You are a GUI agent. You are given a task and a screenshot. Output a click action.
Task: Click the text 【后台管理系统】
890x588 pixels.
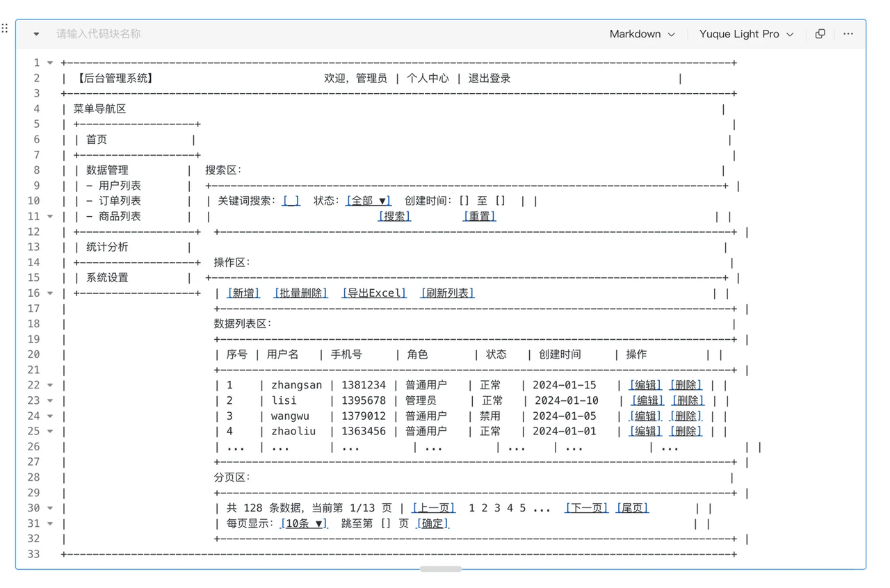114,78
